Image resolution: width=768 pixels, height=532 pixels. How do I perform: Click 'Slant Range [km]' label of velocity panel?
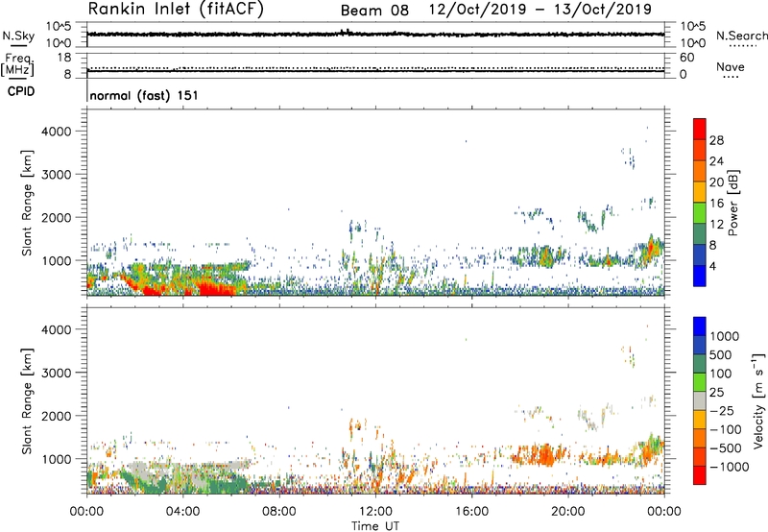[27, 401]
